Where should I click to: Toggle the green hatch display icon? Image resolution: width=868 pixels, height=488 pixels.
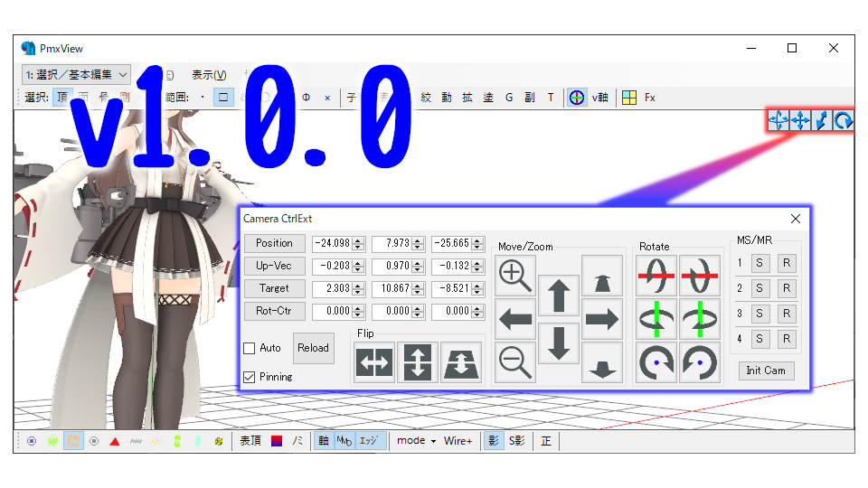52,441
